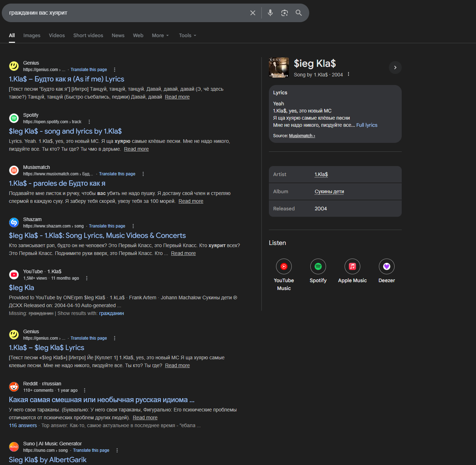The image size is (476, 465).
Task: Open '$ieg Kla$ - song and lyrics' Spotify result
Action: 65,131
